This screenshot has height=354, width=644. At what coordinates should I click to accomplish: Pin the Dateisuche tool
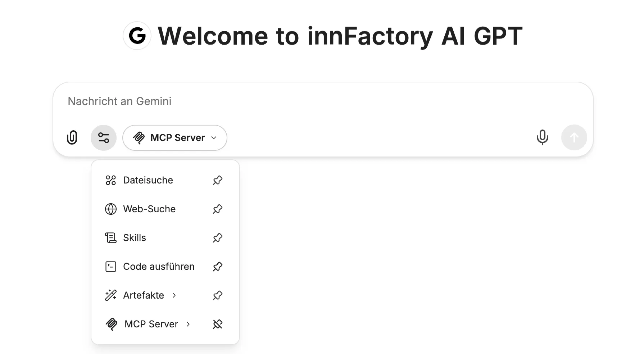(x=218, y=180)
